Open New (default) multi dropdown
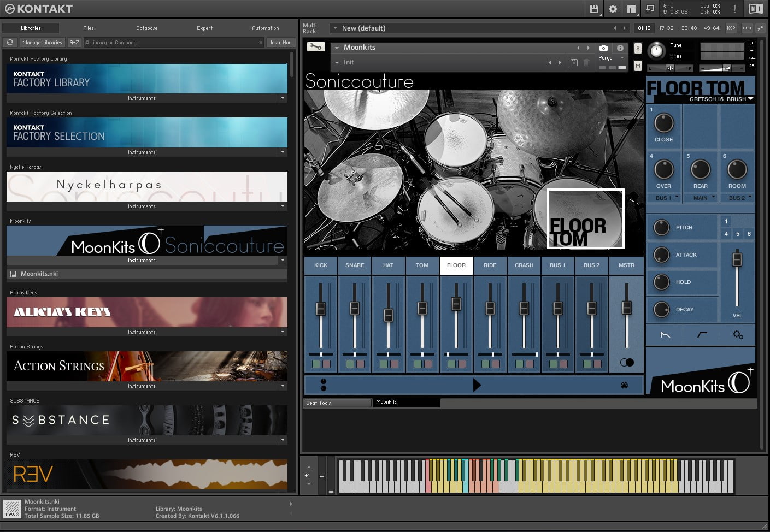The image size is (770, 532). pyautogui.click(x=334, y=28)
